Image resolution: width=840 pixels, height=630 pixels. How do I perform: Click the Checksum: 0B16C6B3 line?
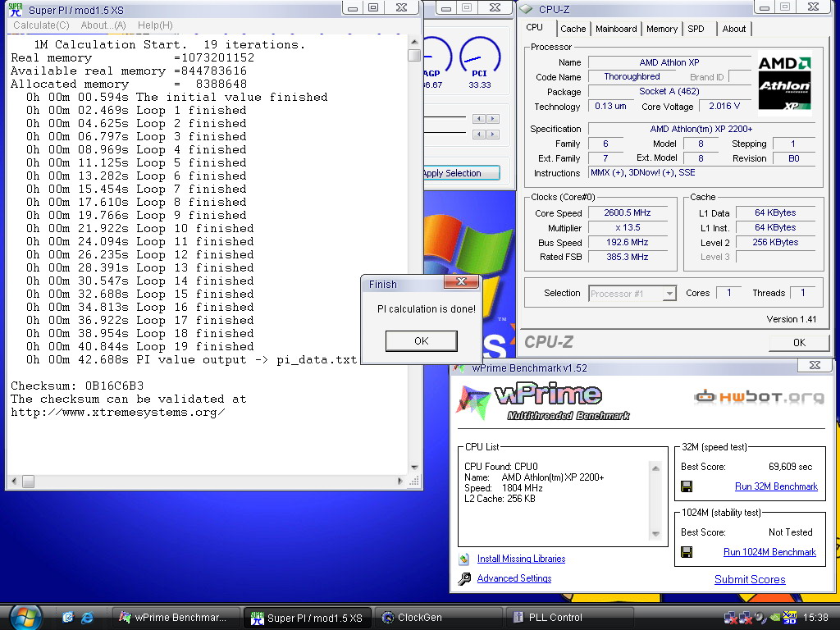(77, 386)
